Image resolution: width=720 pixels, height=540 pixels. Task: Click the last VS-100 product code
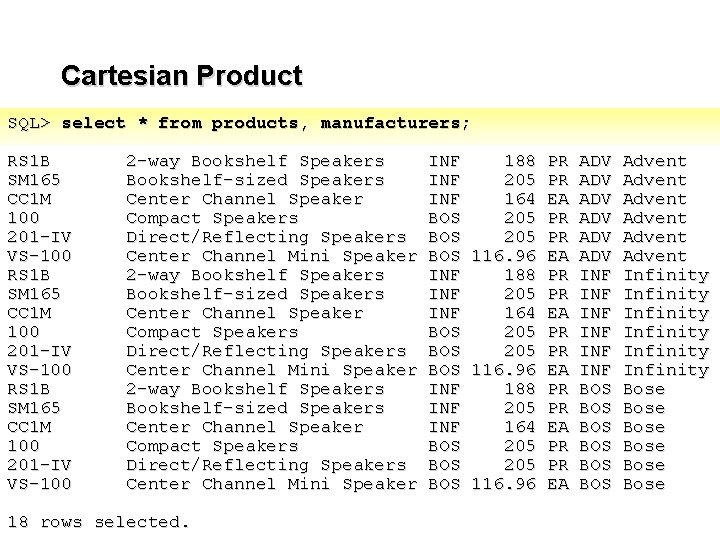(39, 484)
